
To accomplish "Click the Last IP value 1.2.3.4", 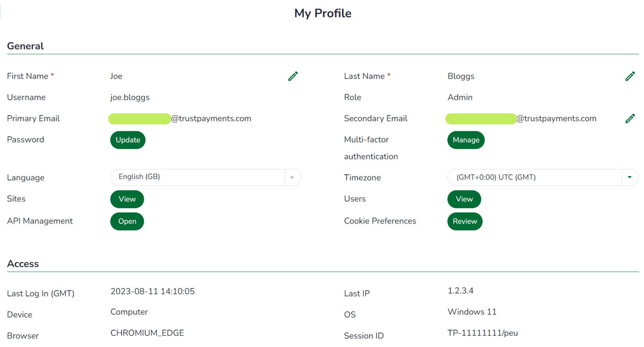I will pyautogui.click(x=461, y=291).
